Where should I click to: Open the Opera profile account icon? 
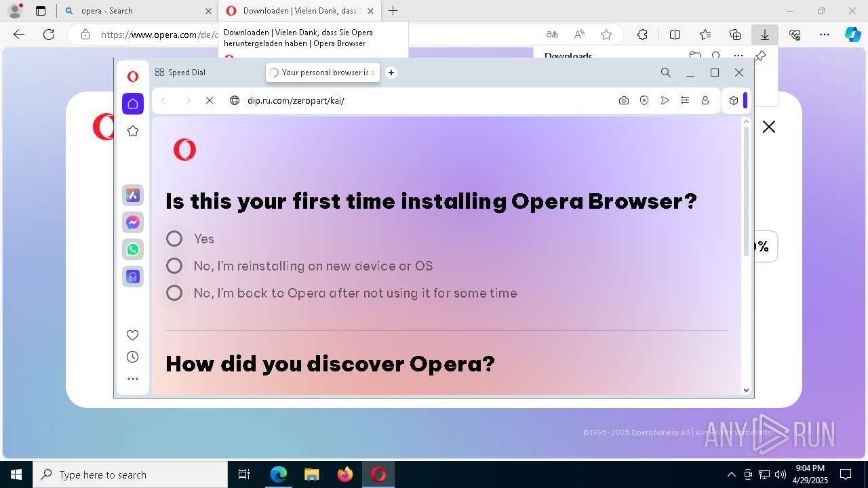pyautogui.click(x=705, y=100)
